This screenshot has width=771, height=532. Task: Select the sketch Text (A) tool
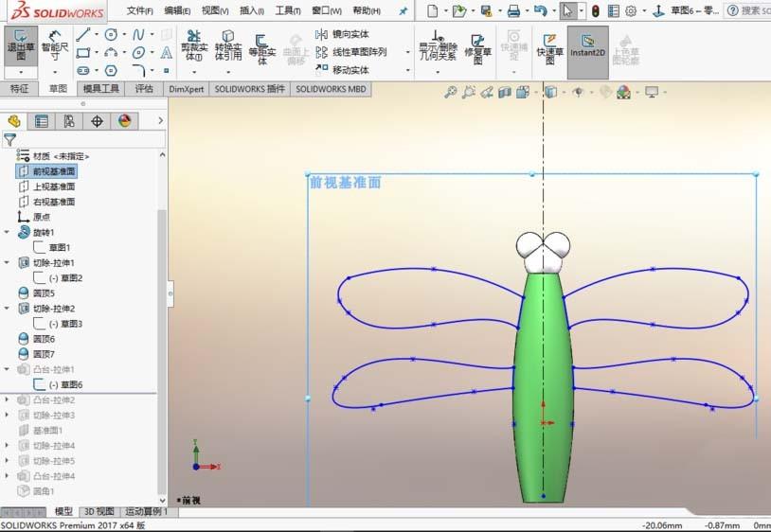(x=166, y=53)
